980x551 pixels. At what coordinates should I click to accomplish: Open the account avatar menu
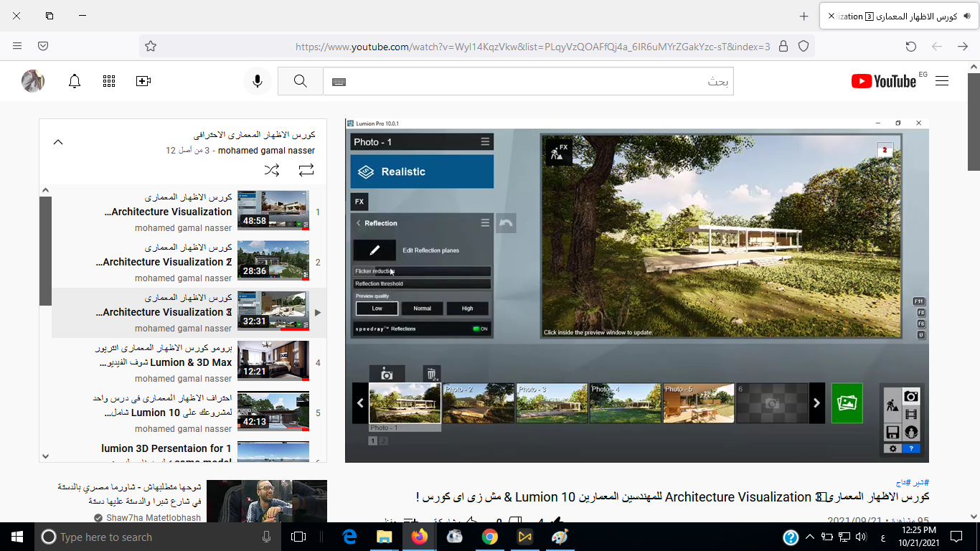[33, 81]
